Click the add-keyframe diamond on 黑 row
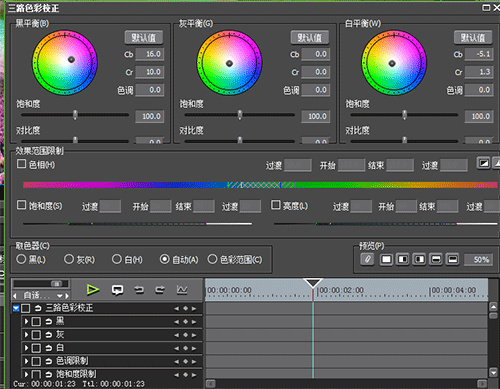The height and width of the screenshot is (389, 500). [x=185, y=322]
